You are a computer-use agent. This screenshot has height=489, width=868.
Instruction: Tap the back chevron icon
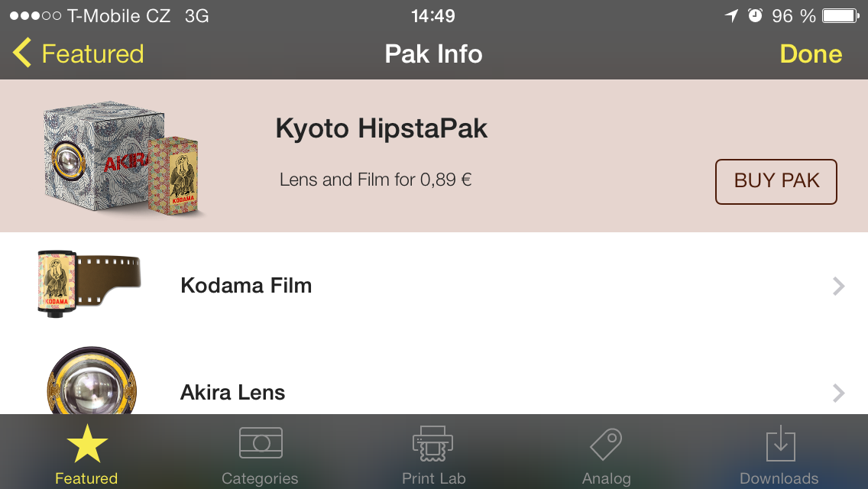22,53
